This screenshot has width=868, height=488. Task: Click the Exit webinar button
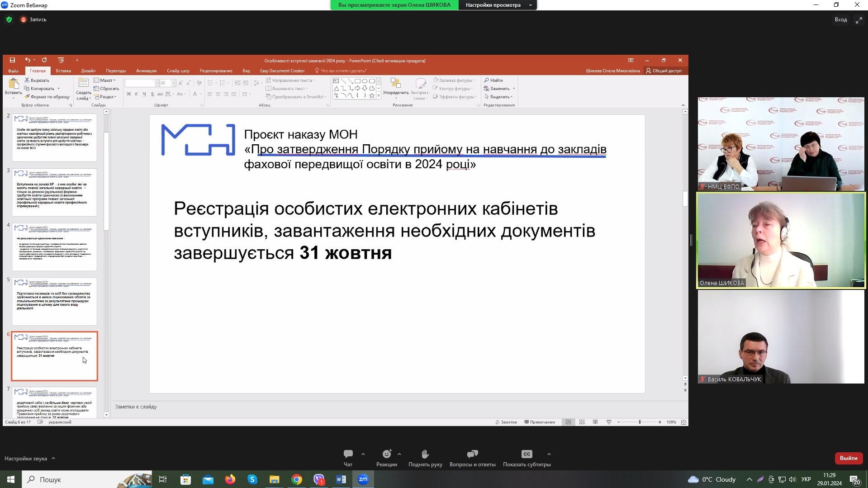[848, 458]
